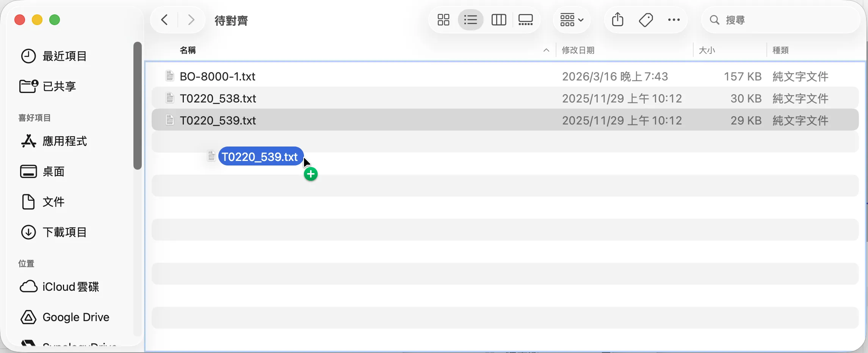This screenshot has height=353, width=868.
Task: Open iCloud 雲碟 in the sidebar
Action: click(70, 287)
